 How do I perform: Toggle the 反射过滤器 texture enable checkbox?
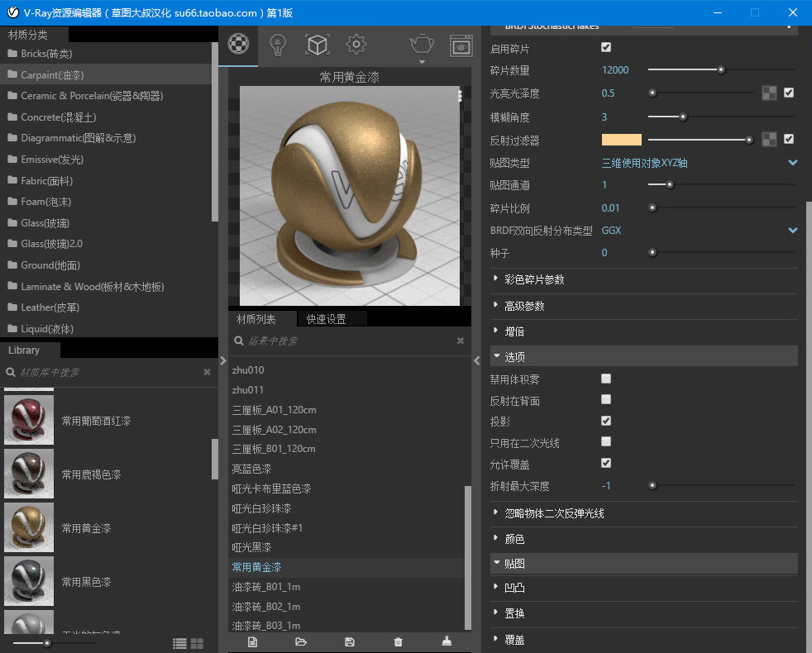pyautogui.click(x=789, y=139)
